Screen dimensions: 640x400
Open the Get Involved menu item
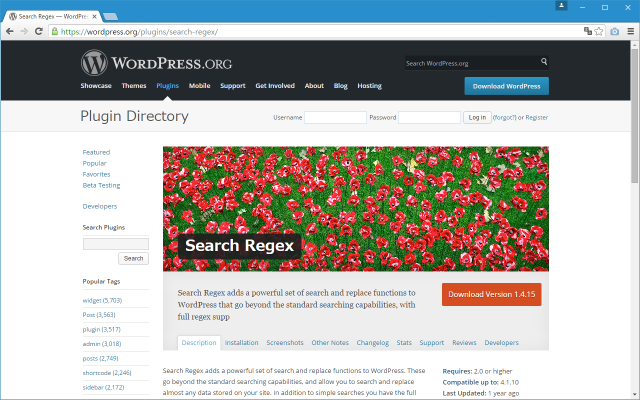point(275,86)
